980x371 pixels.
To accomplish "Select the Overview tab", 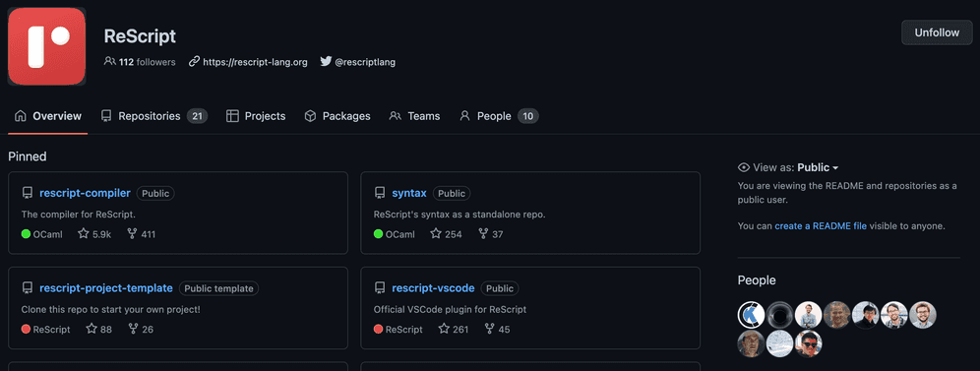I will point(48,116).
